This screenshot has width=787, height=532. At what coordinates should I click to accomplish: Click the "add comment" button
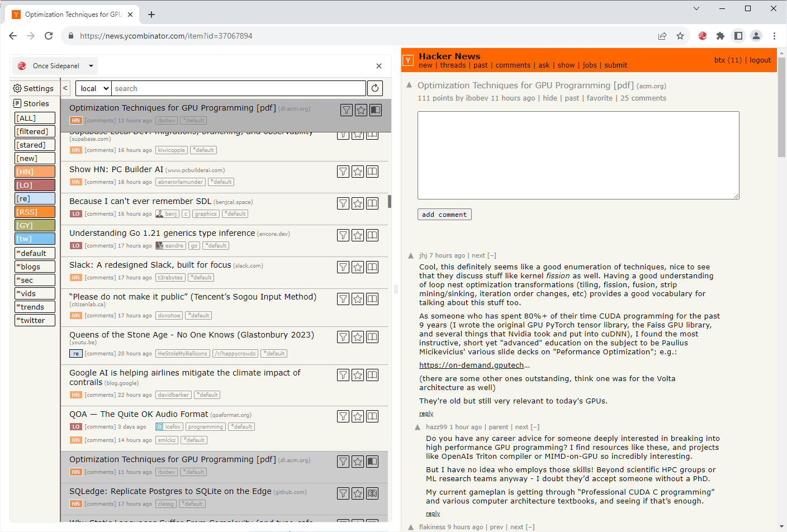pos(444,214)
